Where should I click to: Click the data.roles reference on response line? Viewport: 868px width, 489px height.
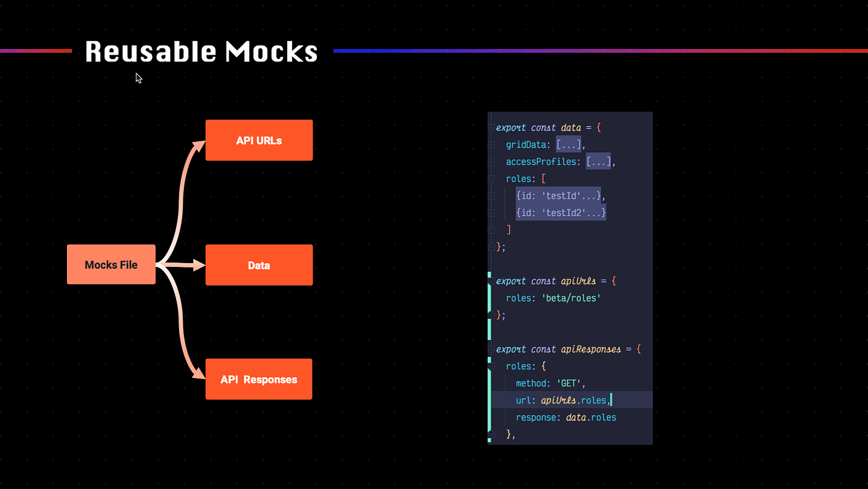click(x=591, y=418)
